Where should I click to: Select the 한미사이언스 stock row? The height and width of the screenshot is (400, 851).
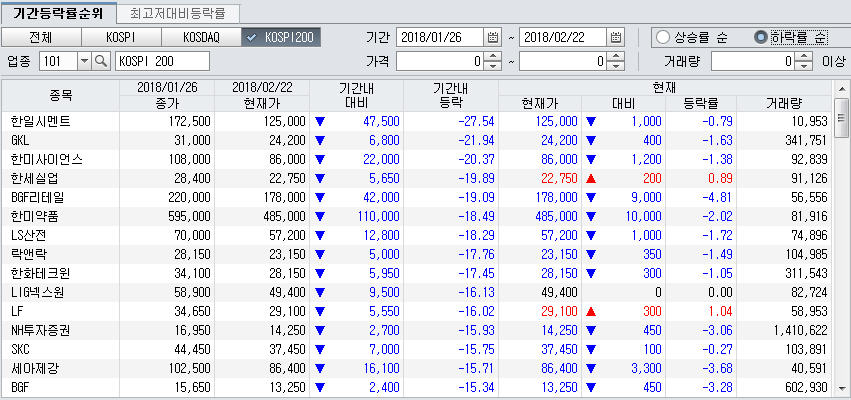pos(416,160)
